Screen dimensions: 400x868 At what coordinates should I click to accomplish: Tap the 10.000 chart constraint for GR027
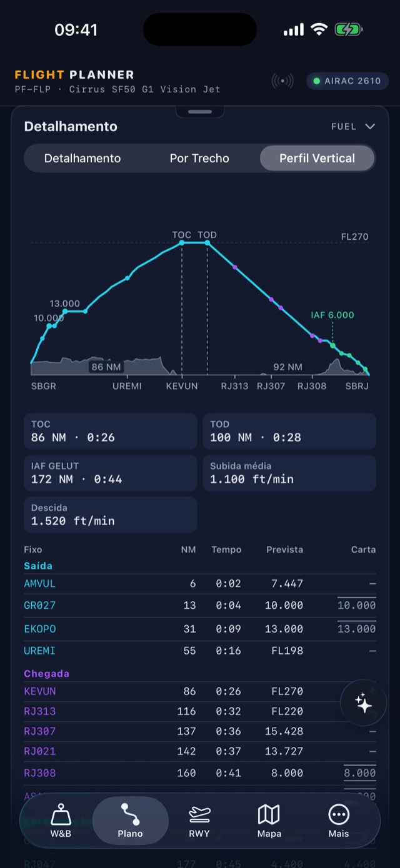pos(356,606)
